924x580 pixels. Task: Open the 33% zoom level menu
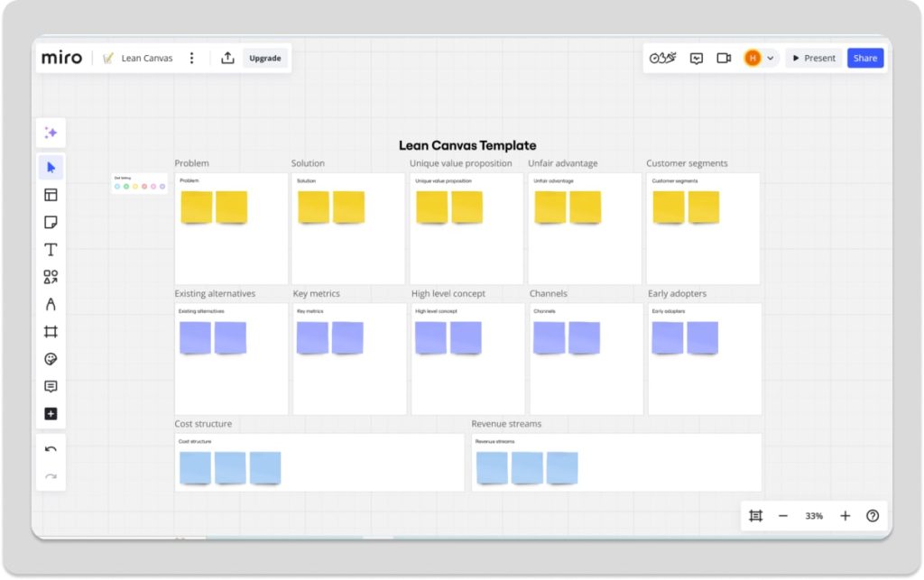814,516
